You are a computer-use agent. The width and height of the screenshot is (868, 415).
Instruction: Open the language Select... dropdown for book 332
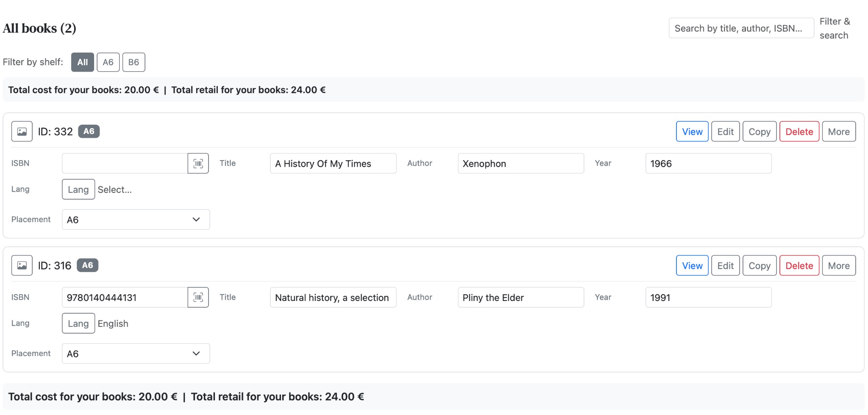[114, 189]
